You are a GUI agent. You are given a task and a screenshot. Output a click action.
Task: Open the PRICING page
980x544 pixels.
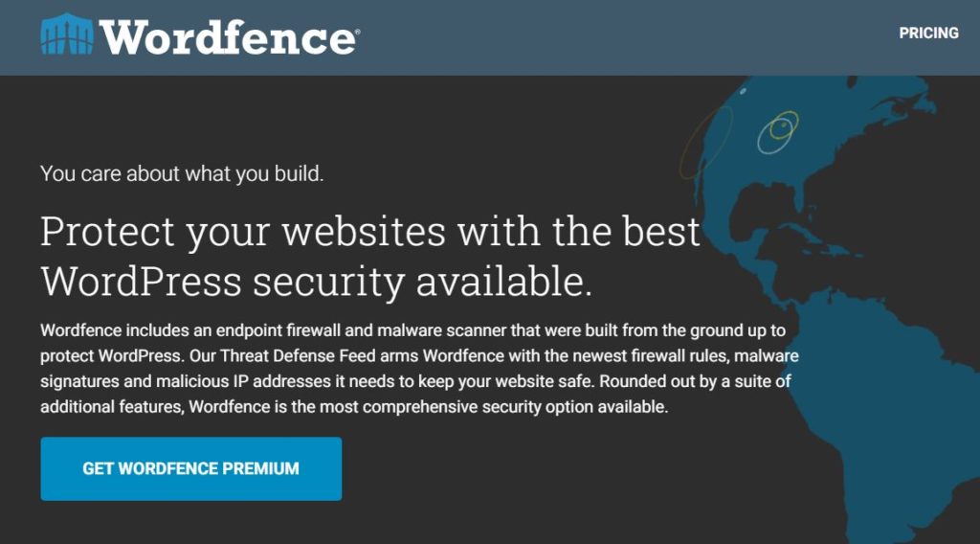[x=928, y=34]
